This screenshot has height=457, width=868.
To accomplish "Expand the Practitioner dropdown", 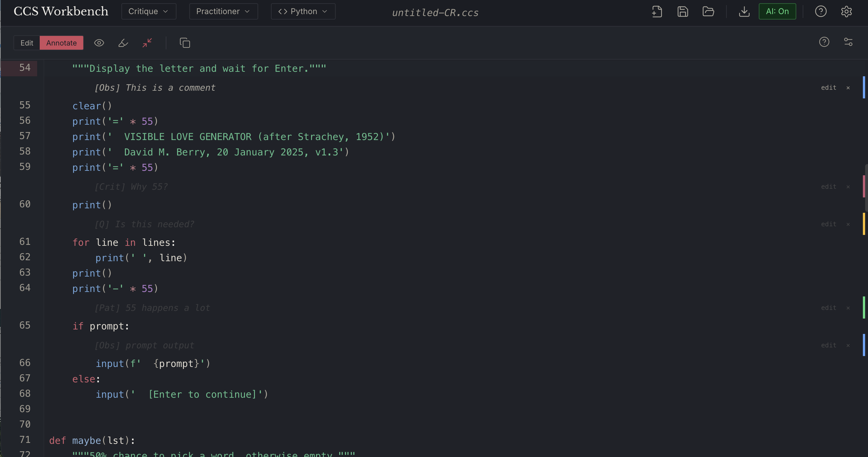I will pos(223,12).
